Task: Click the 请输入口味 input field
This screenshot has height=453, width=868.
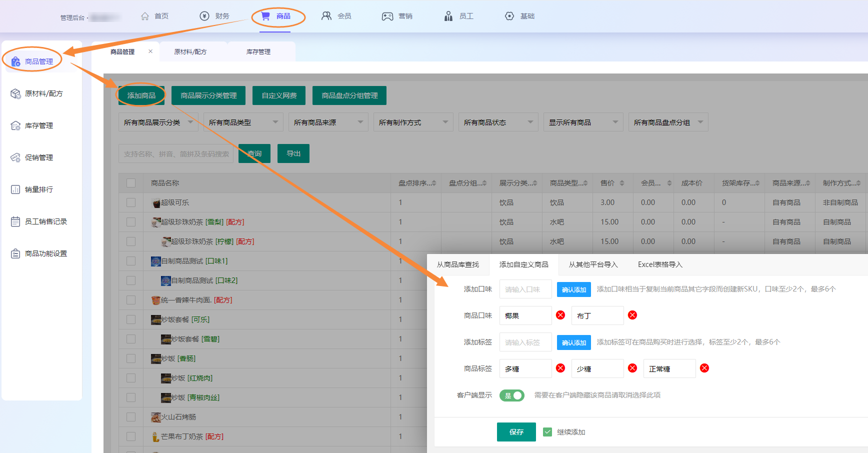Action: coord(525,289)
